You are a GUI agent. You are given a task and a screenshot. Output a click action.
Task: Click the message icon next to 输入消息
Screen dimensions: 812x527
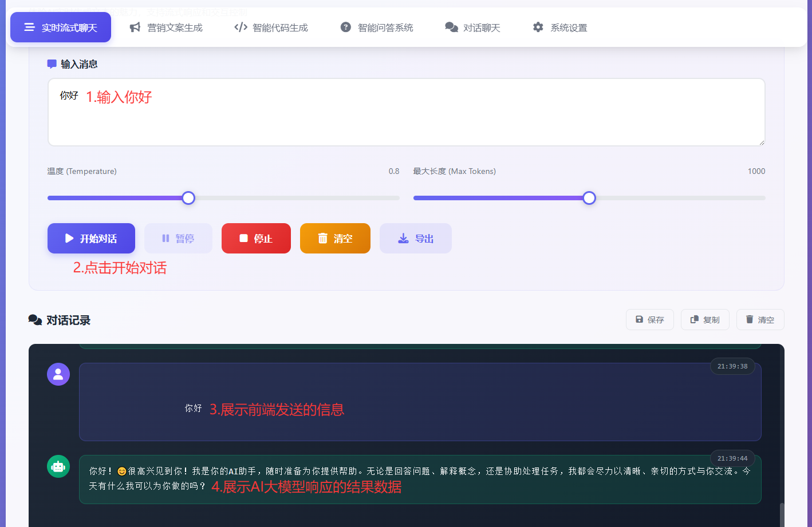[52, 64]
